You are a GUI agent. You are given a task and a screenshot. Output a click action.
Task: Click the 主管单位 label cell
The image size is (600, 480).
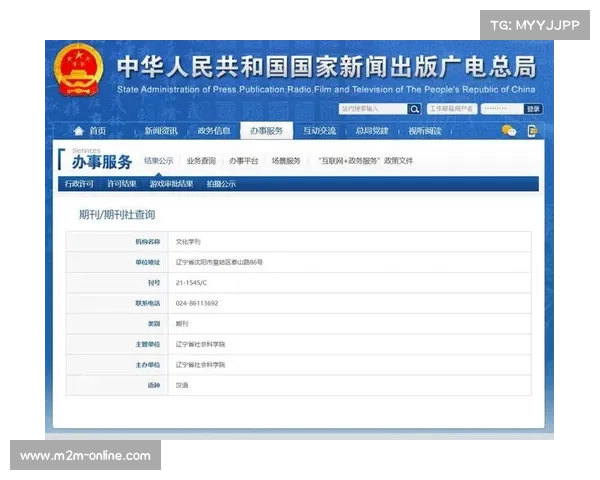[x=117, y=344]
